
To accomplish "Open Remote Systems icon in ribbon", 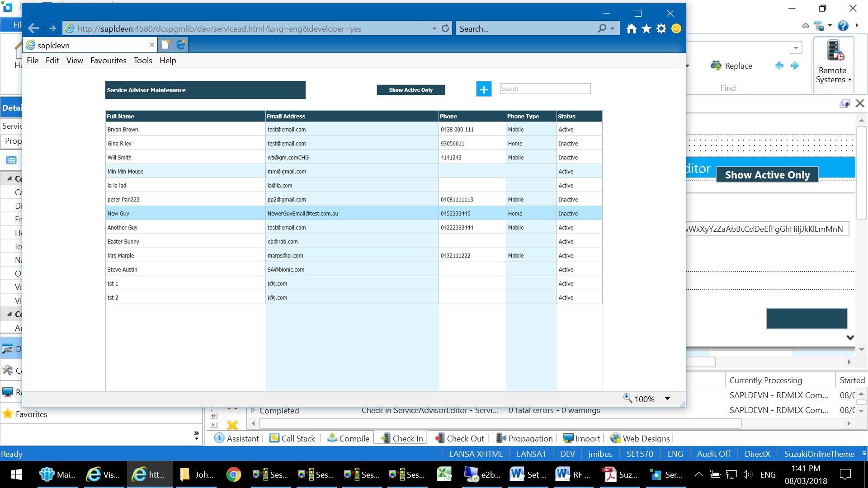I will tap(834, 51).
